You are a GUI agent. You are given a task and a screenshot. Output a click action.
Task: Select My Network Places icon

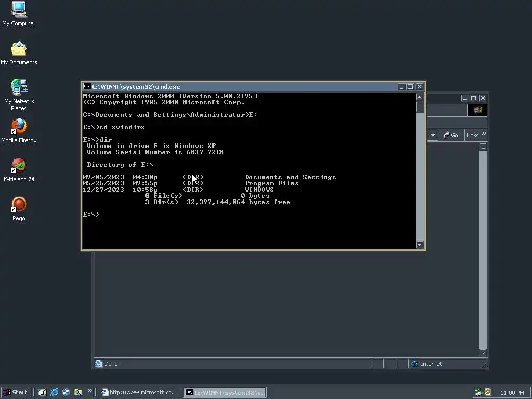pyautogui.click(x=19, y=95)
